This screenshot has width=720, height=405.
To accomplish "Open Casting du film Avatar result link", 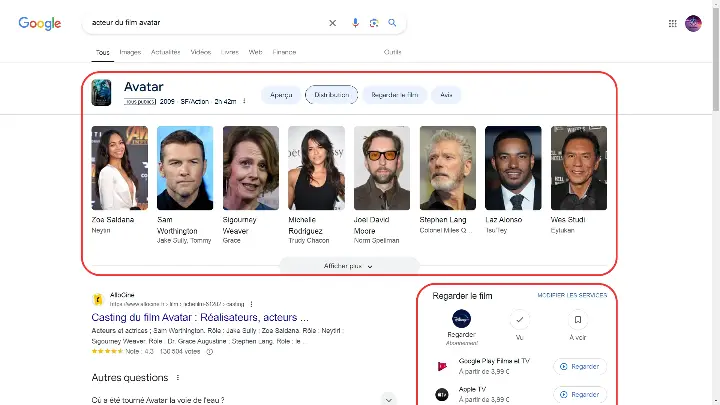I will click(x=200, y=317).
